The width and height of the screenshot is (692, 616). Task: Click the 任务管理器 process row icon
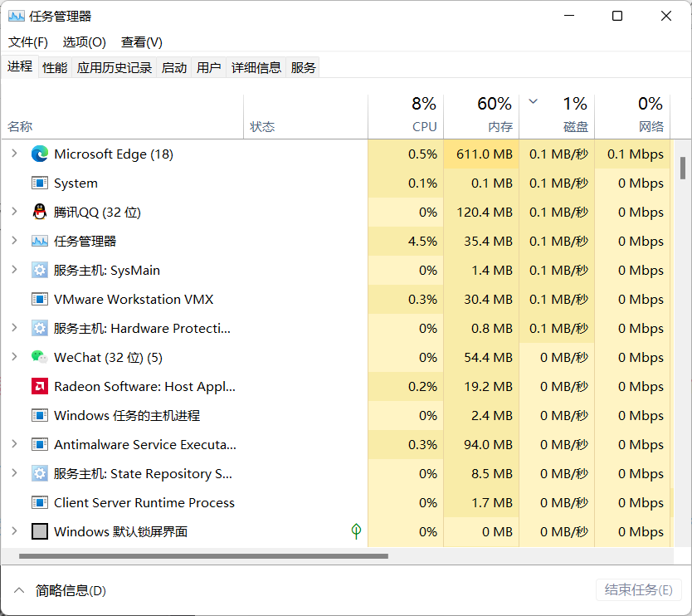[40, 241]
